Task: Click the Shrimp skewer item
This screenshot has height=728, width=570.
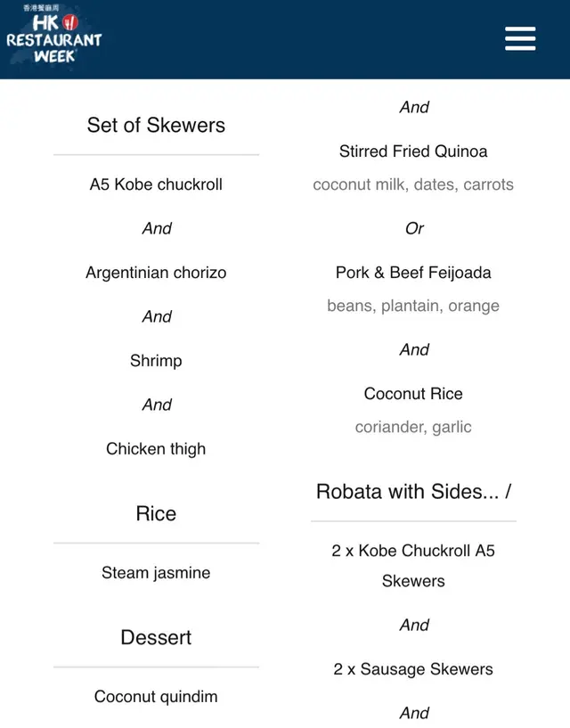Action: pos(156,361)
